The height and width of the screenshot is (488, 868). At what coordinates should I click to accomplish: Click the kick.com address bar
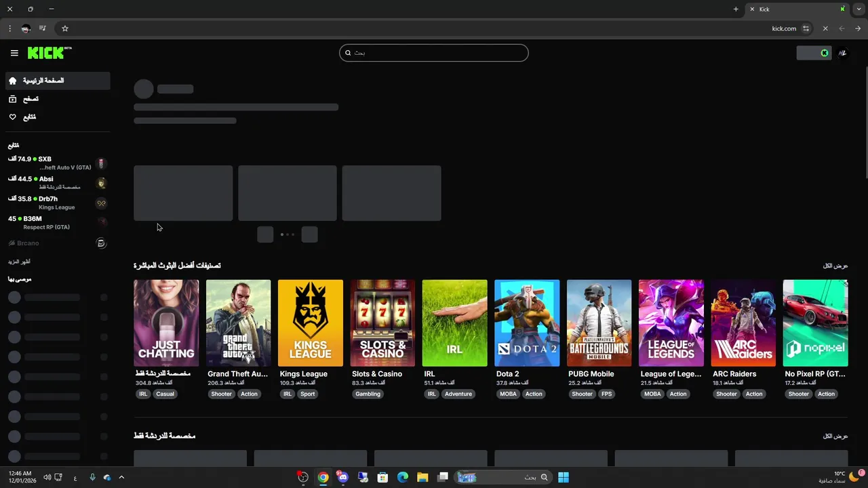point(434,28)
